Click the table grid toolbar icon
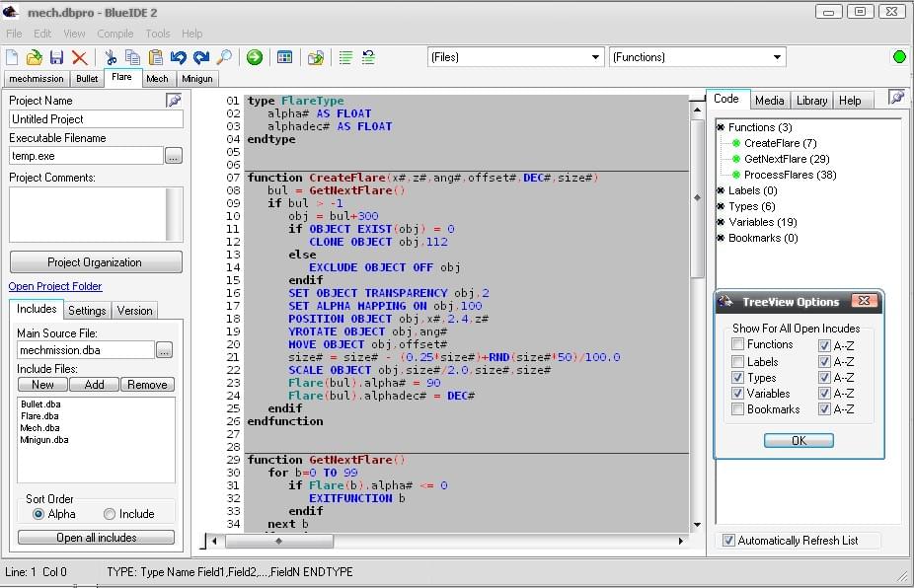Image resolution: width=914 pixels, height=588 pixels. point(284,57)
